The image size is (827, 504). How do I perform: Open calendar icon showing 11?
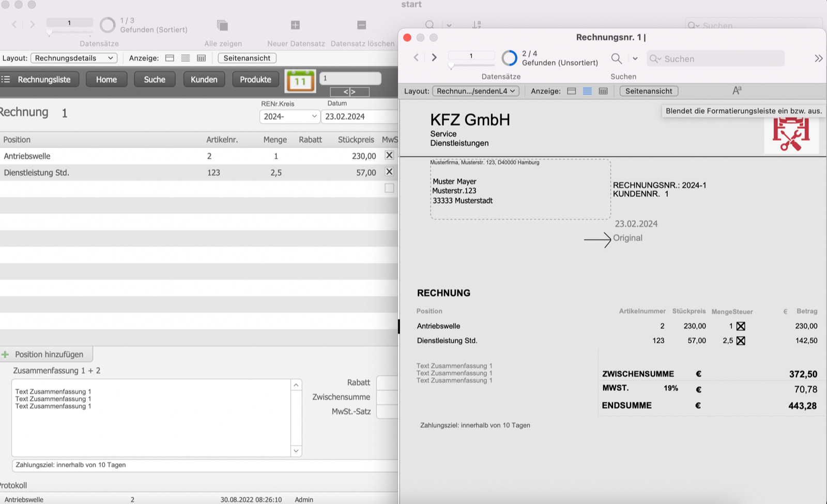point(300,81)
